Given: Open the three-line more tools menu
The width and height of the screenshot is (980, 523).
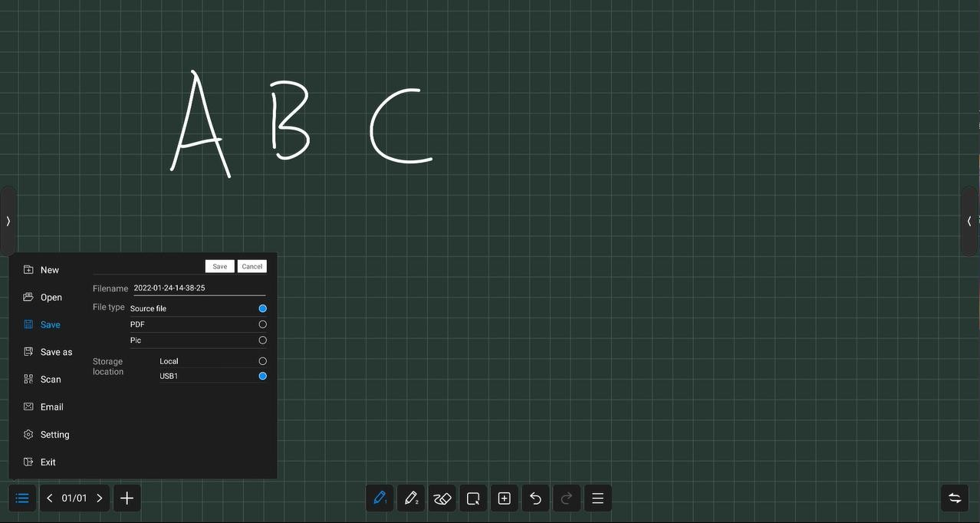Looking at the screenshot, I should point(597,498).
